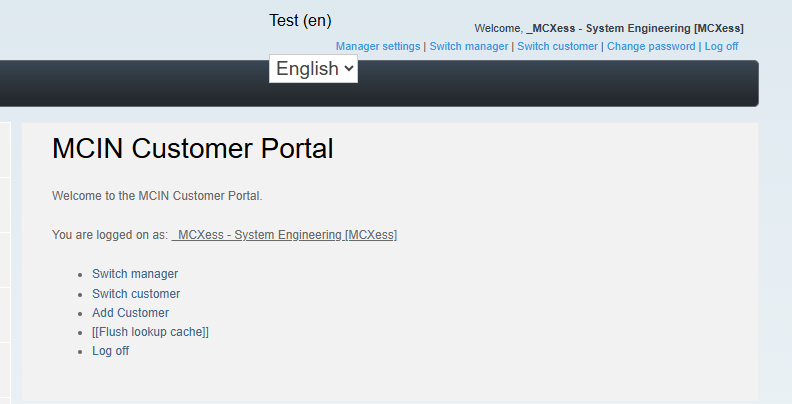Click the Test (en) label
Image resolution: width=792 pixels, height=404 pixels.
[300, 20]
